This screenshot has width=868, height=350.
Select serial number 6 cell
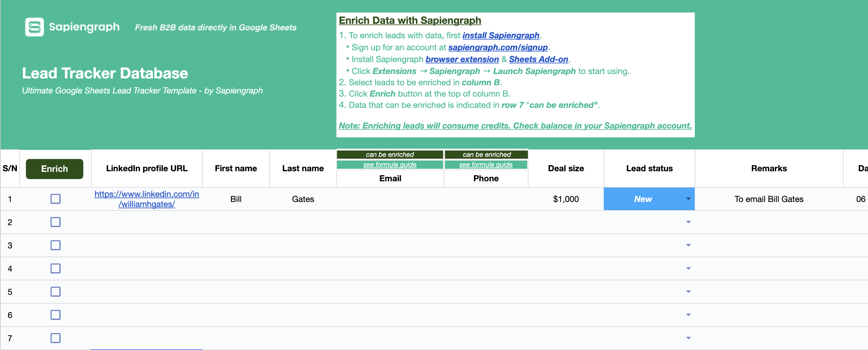point(10,315)
